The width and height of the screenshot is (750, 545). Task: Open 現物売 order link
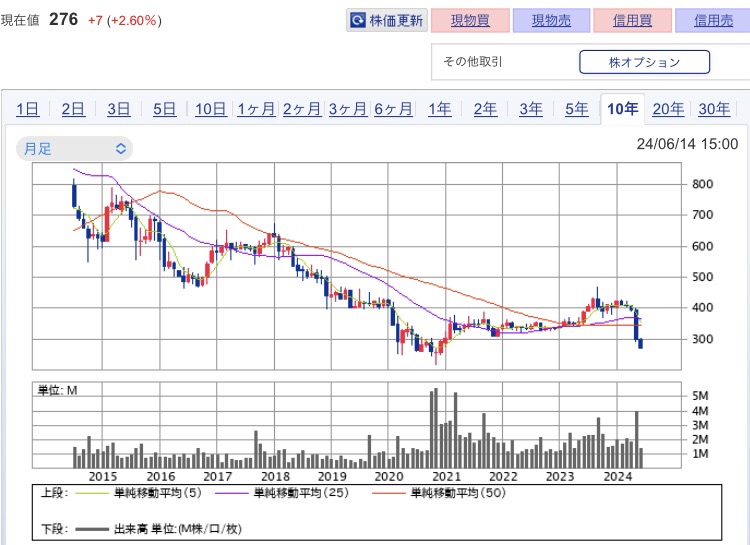[551, 21]
